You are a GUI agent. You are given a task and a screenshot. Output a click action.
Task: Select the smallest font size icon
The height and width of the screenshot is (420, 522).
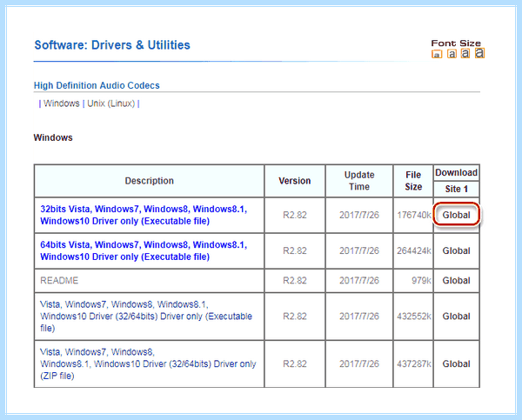[437, 54]
